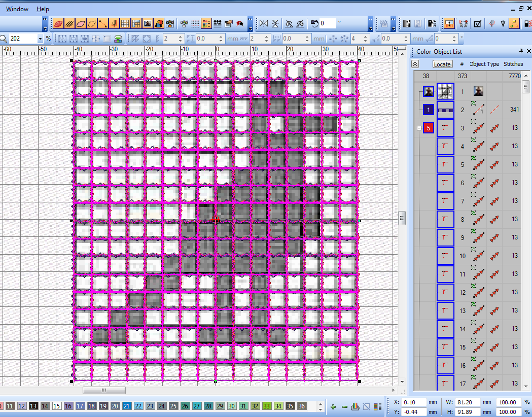The height and width of the screenshot is (417, 532).
Task: Click the rotation angle field showing 0
Action: click(328, 23)
